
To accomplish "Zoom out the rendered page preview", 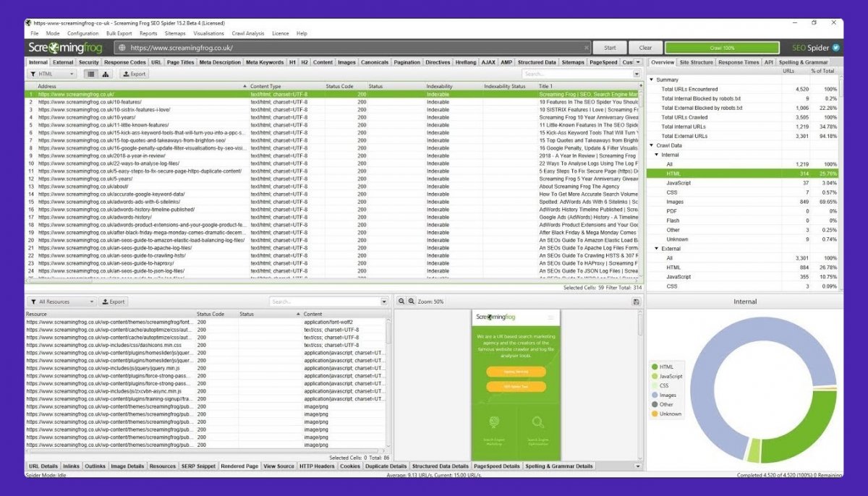I will 402,301.
